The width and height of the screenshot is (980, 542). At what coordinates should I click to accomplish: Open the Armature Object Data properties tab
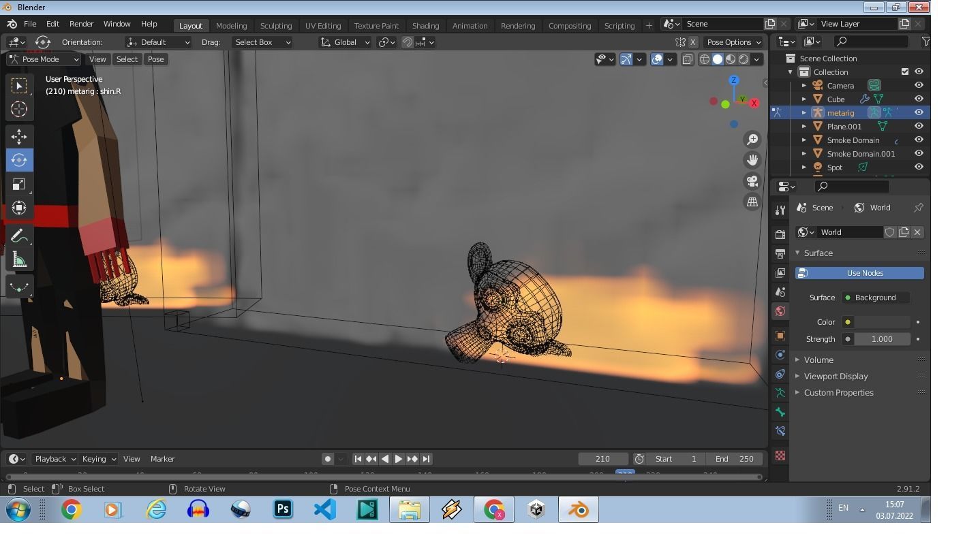[780, 393]
